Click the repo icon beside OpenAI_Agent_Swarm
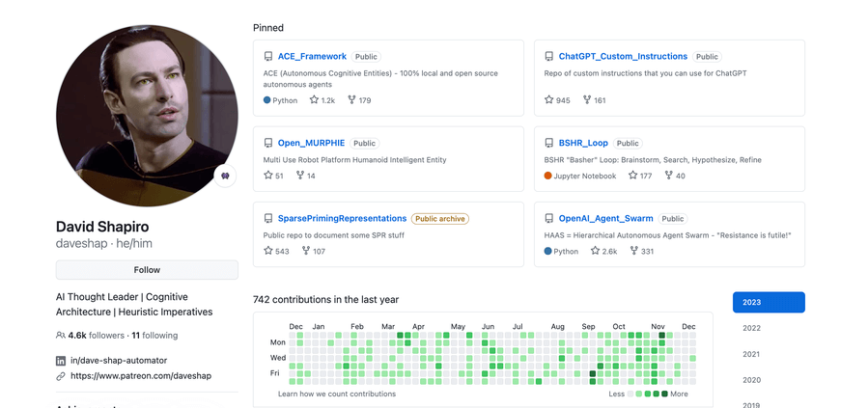 [x=549, y=218]
